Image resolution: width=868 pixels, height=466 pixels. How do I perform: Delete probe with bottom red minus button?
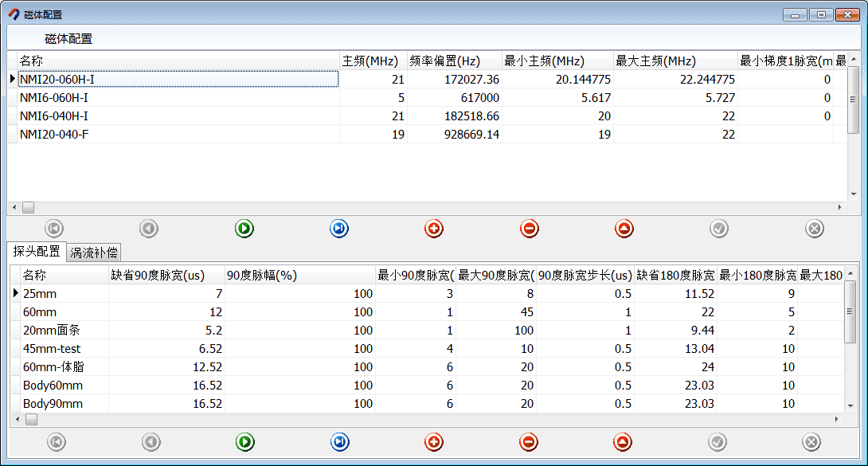pos(529,442)
